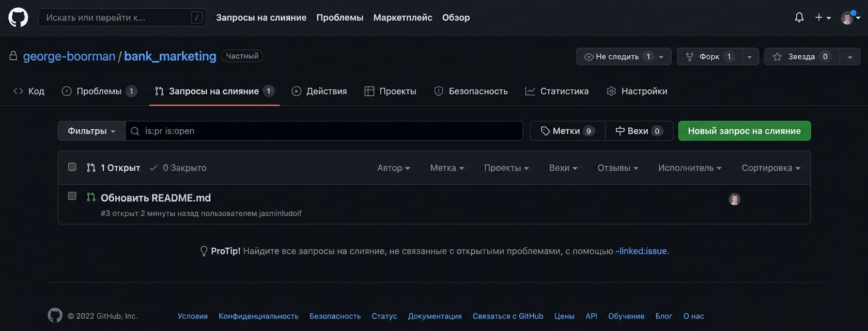The height and width of the screenshot is (331, 868).
Task: Click the magnifier icon in filter field
Action: pyautogui.click(x=135, y=131)
